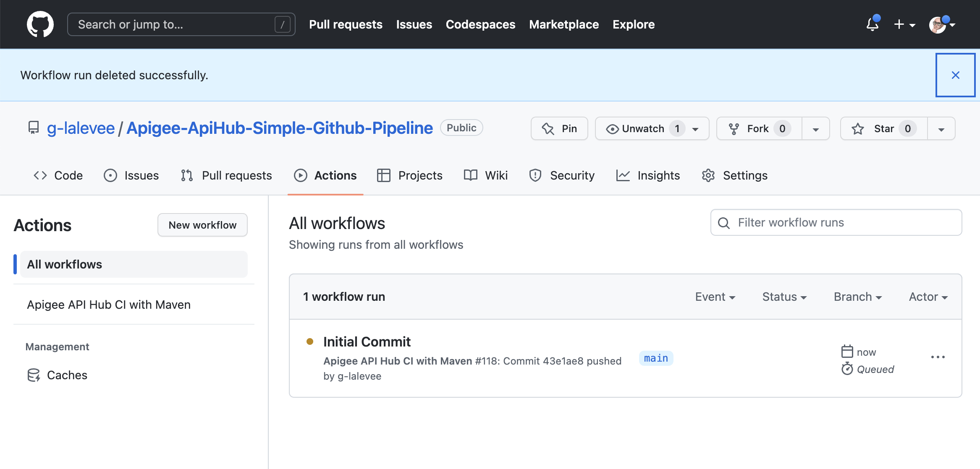Open the Branch filter dropdown
980x469 pixels.
tap(857, 297)
